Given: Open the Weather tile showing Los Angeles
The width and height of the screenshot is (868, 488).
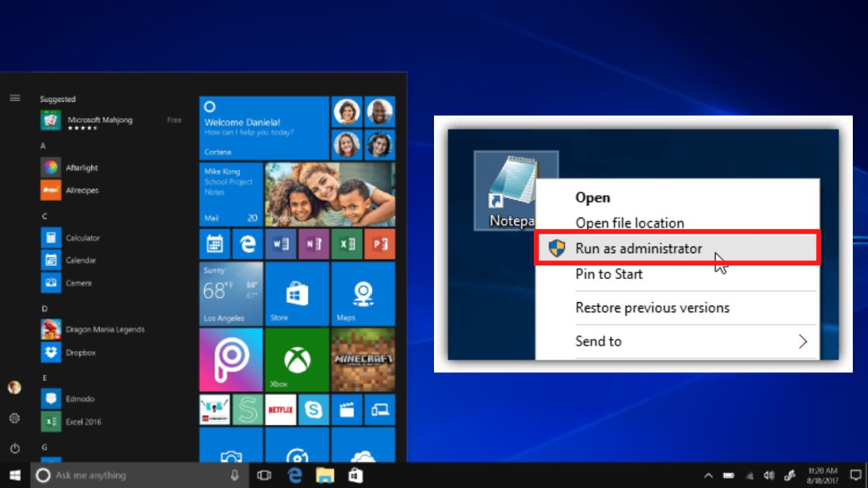Looking at the screenshot, I should (231, 294).
